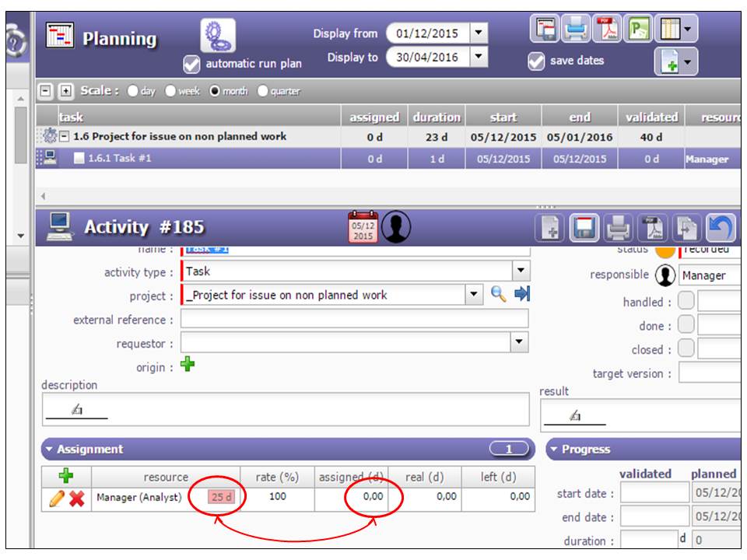Viewport: 747px width, 560px height.
Task: Click the Display from date field
Action: click(x=428, y=33)
